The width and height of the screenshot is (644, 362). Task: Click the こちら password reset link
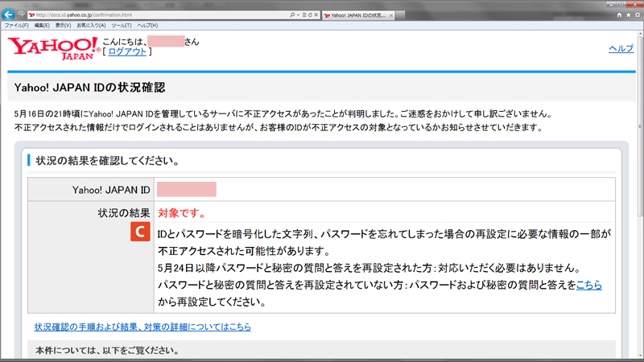[x=589, y=285]
